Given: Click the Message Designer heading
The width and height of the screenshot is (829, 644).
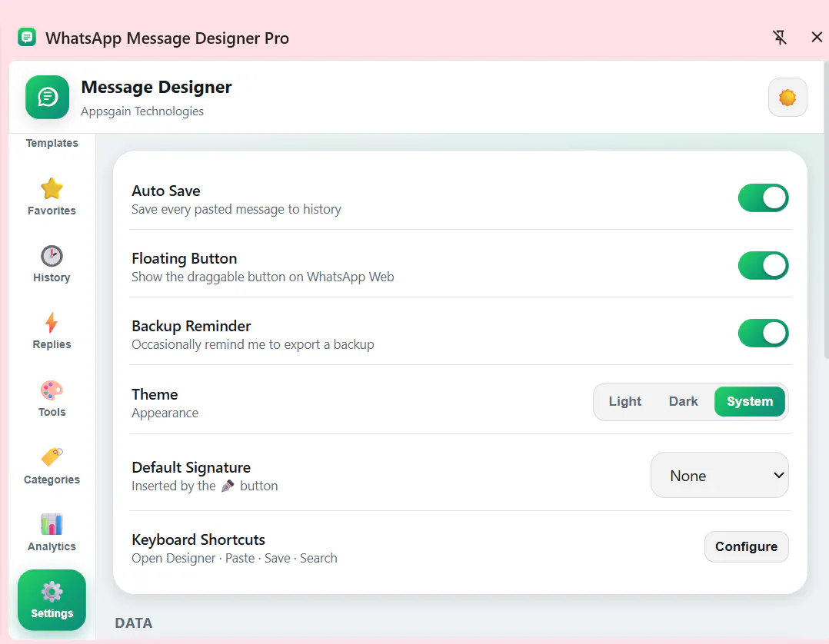Looking at the screenshot, I should pos(157,87).
